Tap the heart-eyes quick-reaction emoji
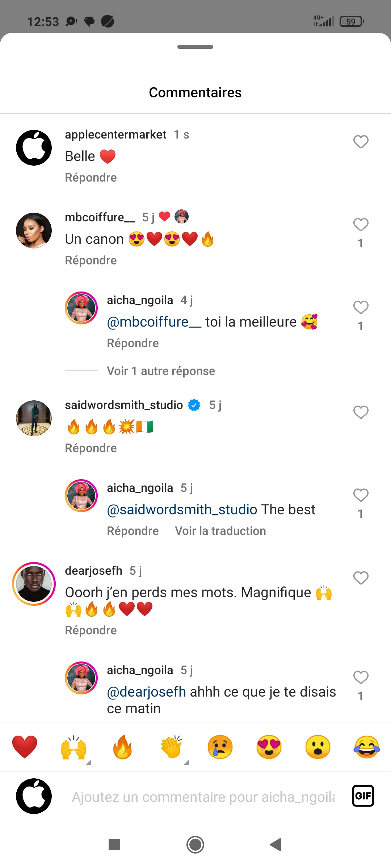The image size is (391, 868). click(269, 747)
